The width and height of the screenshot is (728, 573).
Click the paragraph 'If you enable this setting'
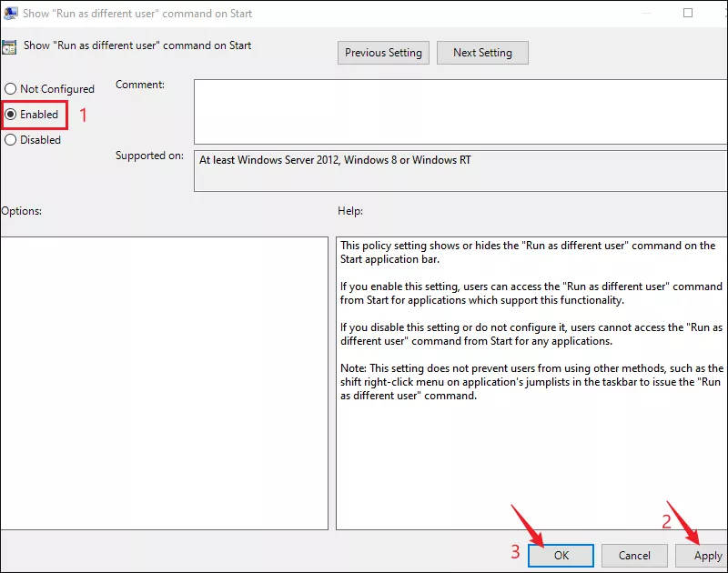531,293
